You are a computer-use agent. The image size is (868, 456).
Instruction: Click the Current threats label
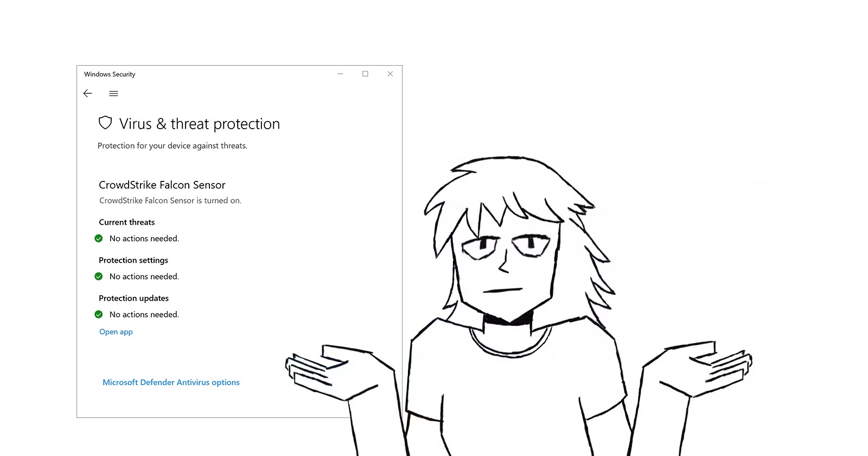(x=127, y=222)
